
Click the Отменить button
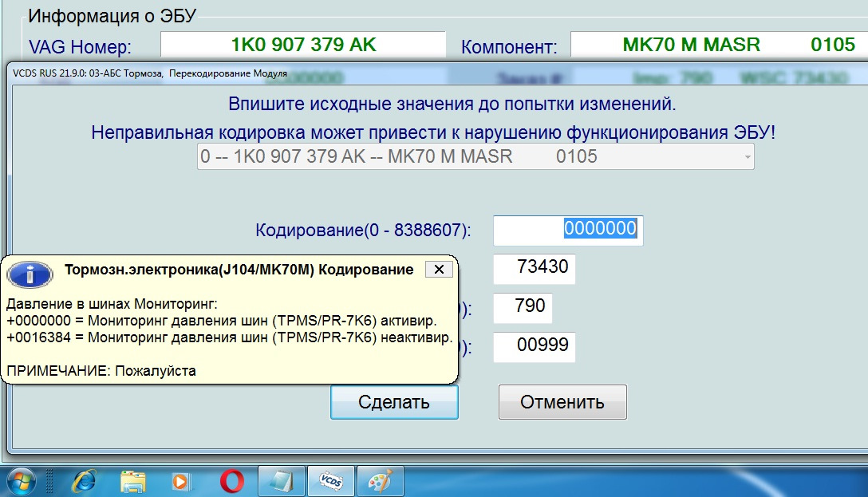(562, 402)
